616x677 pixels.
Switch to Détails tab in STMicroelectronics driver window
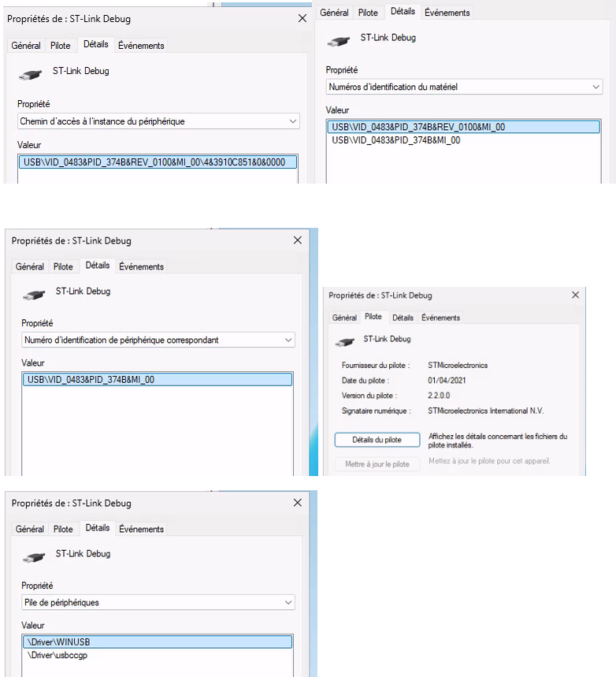click(403, 318)
